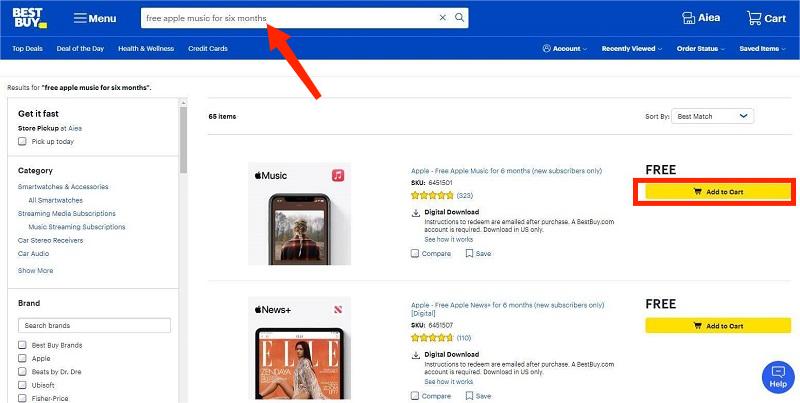
Task: Open the Top Deals tab
Action: [x=28, y=48]
